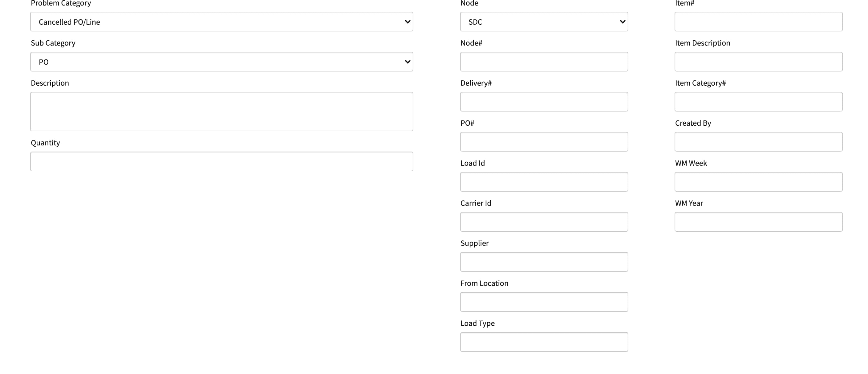This screenshot has height=374, width=868.
Task: Select the WM Year text field
Action: click(758, 222)
